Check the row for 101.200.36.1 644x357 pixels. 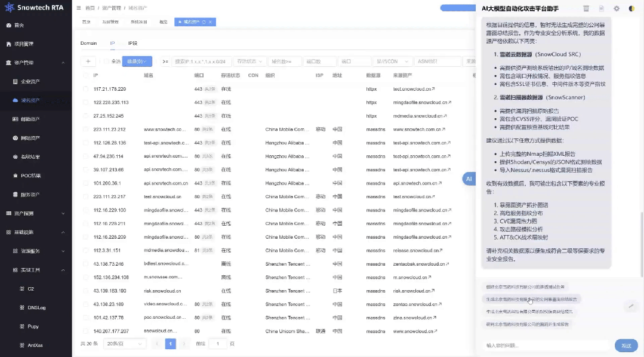[x=85, y=183]
